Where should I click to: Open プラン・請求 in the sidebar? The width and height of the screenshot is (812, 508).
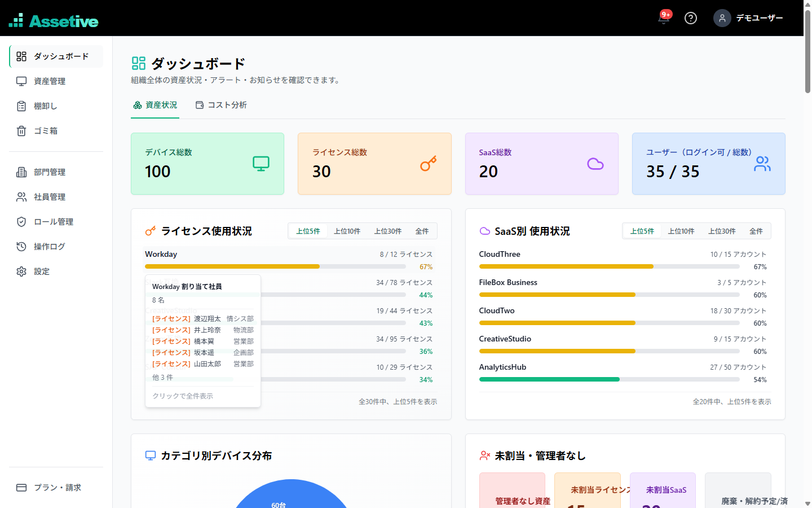coord(56,488)
